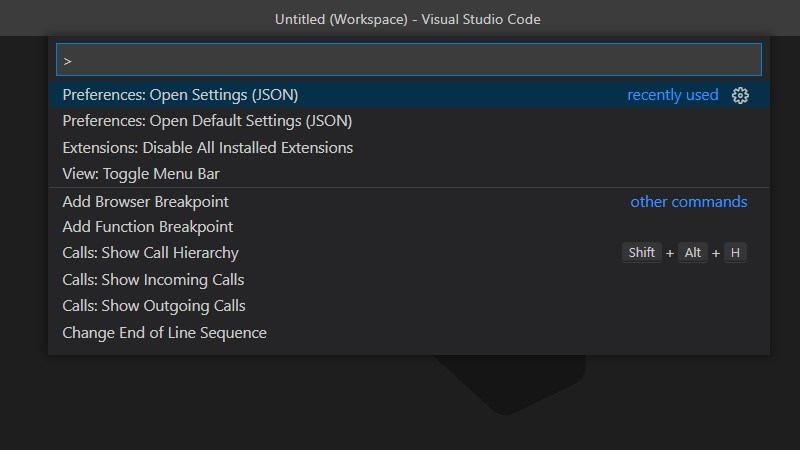Viewport: 800px width, 450px height.
Task: Toggle the Menu Bar via View command
Action: (141, 174)
